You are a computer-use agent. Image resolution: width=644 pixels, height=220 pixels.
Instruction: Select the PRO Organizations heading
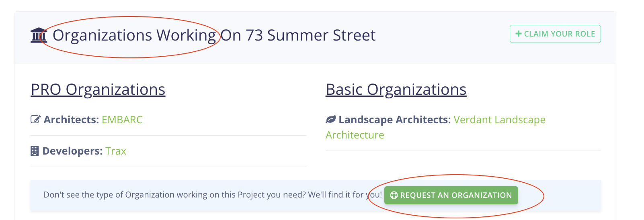(x=98, y=89)
